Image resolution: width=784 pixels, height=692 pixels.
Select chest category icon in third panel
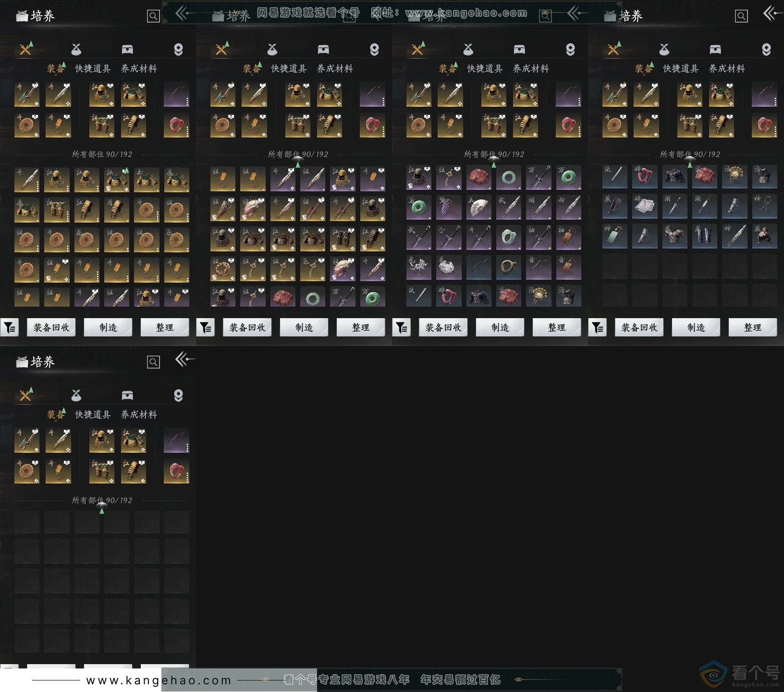click(x=519, y=49)
